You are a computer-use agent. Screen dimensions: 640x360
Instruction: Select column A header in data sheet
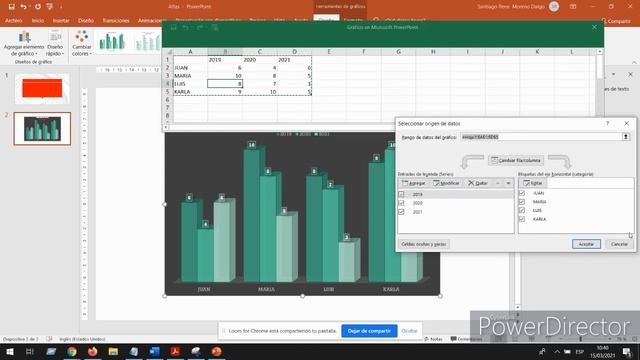(190, 52)
